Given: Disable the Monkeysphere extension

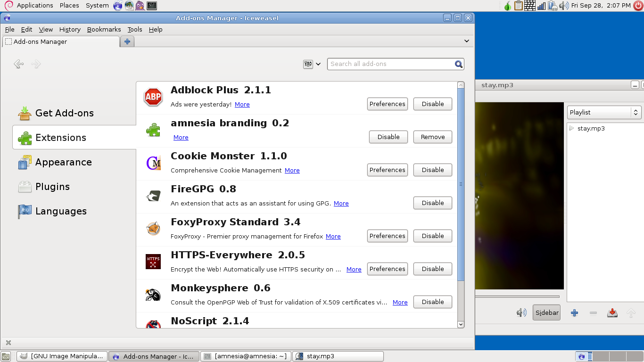Looking at the screenshot, I should (x=433, y=302).
